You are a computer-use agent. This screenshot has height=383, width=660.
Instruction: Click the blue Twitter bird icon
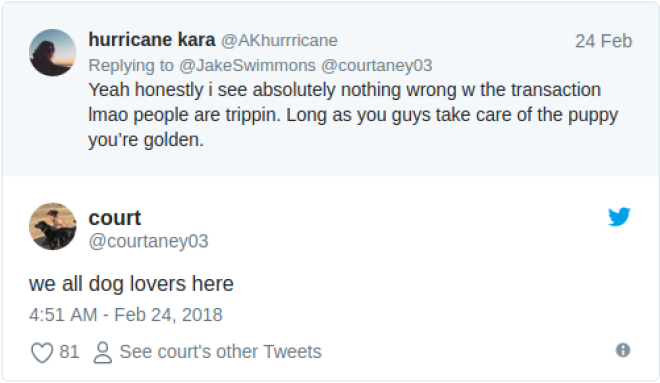619,217
